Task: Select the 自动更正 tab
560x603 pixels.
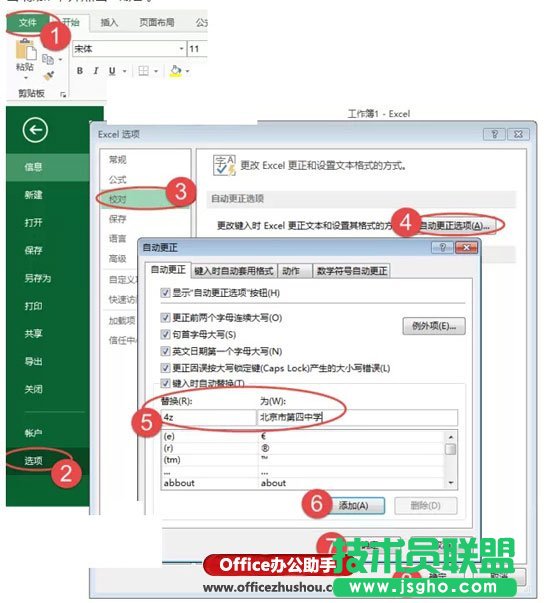Action: (168, 270)
